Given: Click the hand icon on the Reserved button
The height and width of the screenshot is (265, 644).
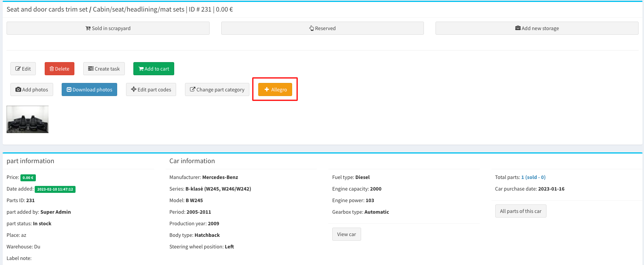Looking at the screenshot, I should tap(311, 29).
